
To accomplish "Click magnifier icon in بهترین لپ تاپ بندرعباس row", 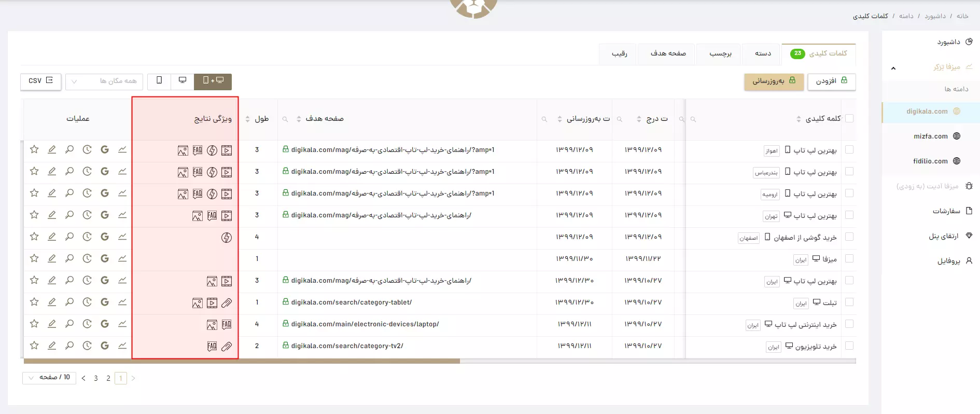I will (69, 171).
